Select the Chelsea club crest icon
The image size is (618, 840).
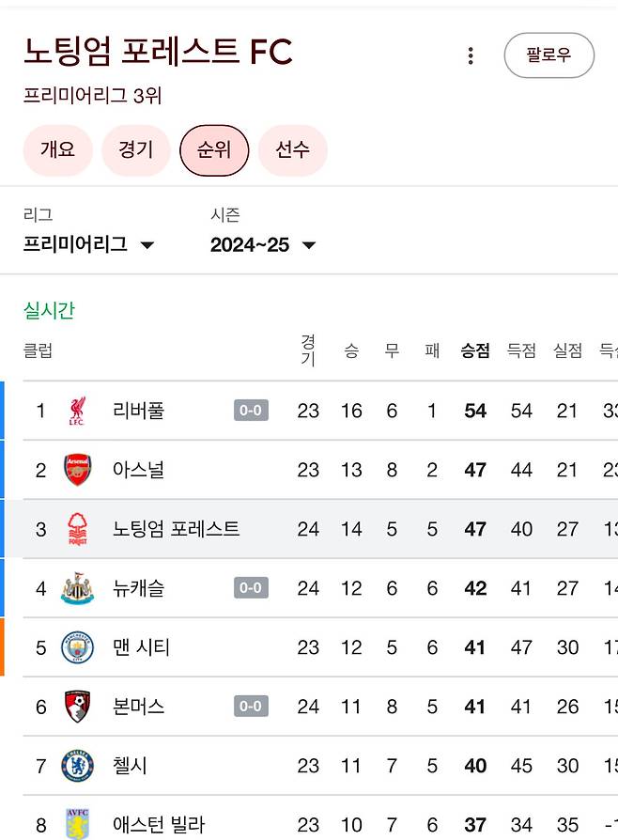coord(78,766)
